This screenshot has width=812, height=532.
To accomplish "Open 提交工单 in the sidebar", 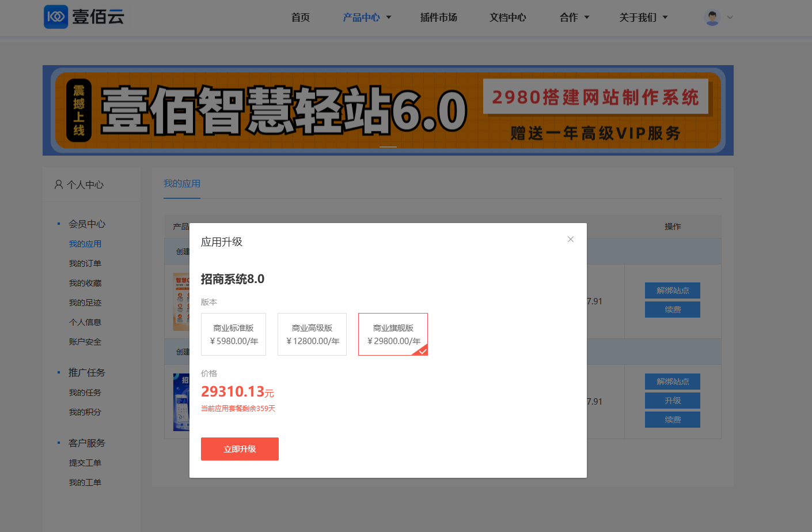I will (85, 463).
